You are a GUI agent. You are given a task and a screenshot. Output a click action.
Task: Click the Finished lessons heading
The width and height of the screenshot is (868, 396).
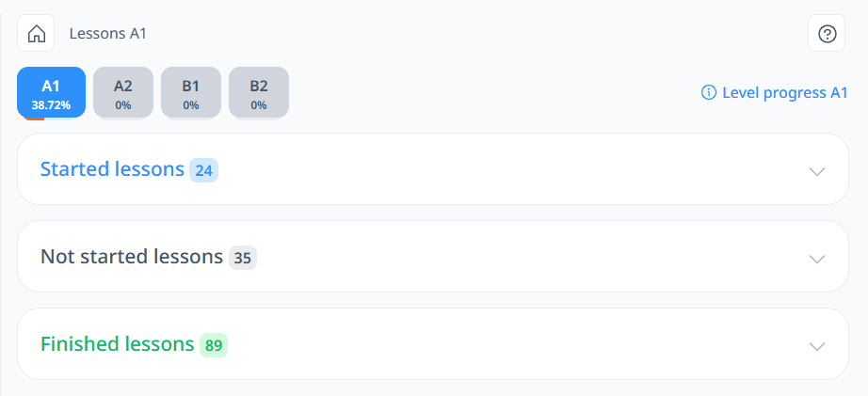click(x=118, y=344)
